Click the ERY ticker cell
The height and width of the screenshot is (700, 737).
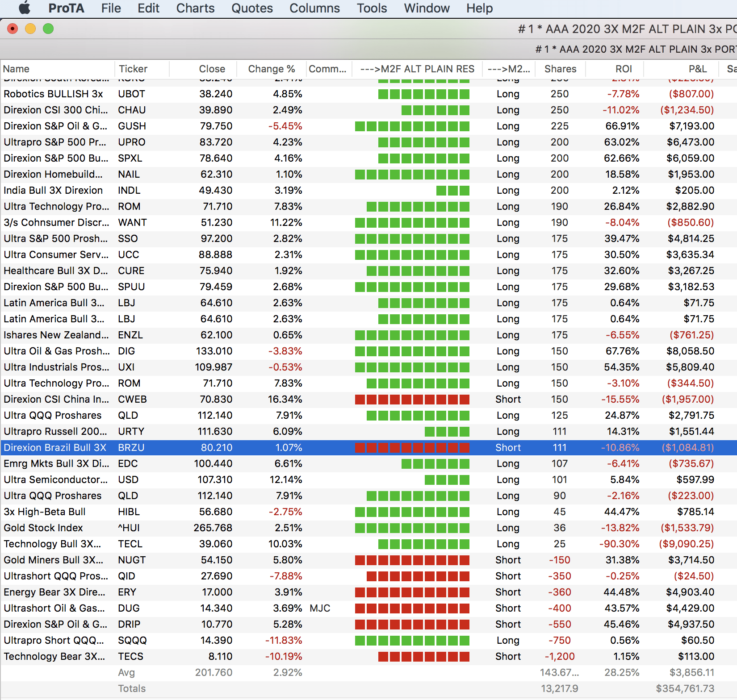pos(127,592)
